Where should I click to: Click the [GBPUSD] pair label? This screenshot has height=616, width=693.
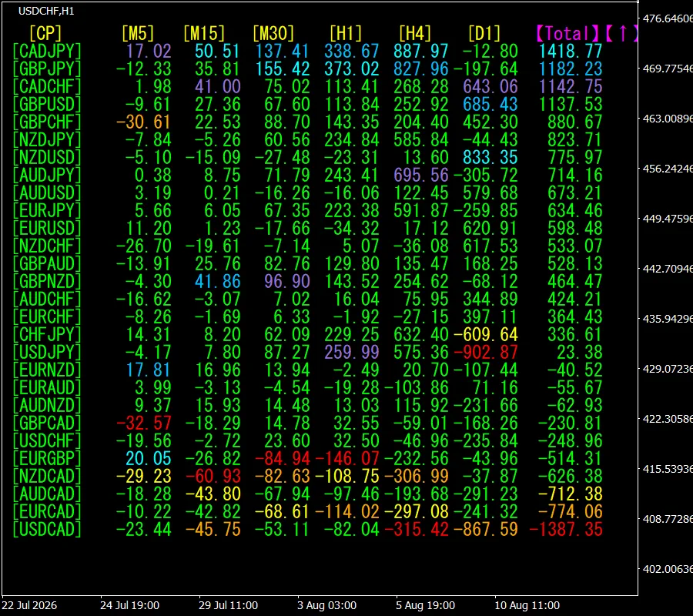pyautogui.click(x=47, y=104)
